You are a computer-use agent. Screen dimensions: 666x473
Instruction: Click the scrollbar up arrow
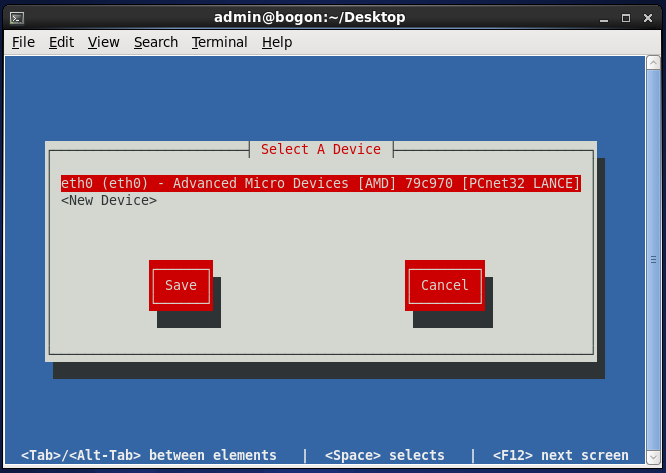pyautogui.click(x=653, y=63)
